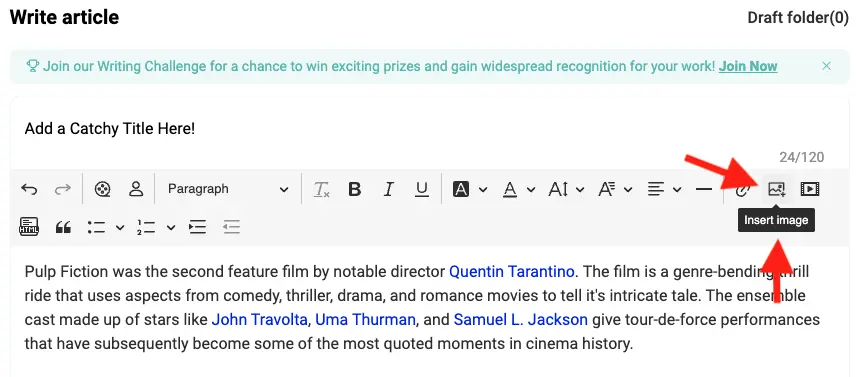Click the Insert image toolbar icon
The image size is (856, 377).
tap(776, 189)
